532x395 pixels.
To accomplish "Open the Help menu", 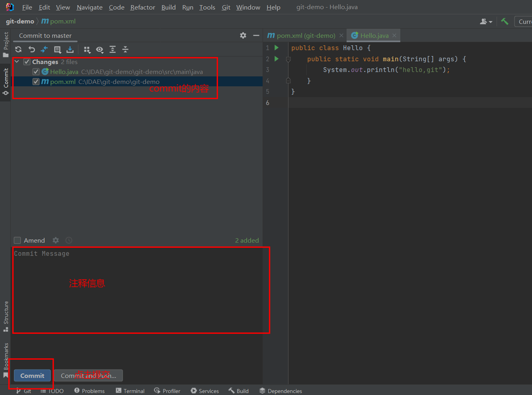I will click(273, 7).
